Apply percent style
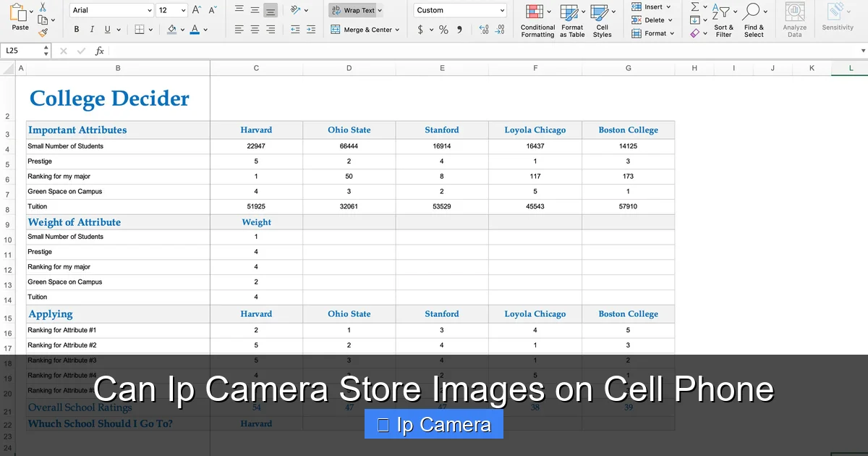 tap(443, 30)
